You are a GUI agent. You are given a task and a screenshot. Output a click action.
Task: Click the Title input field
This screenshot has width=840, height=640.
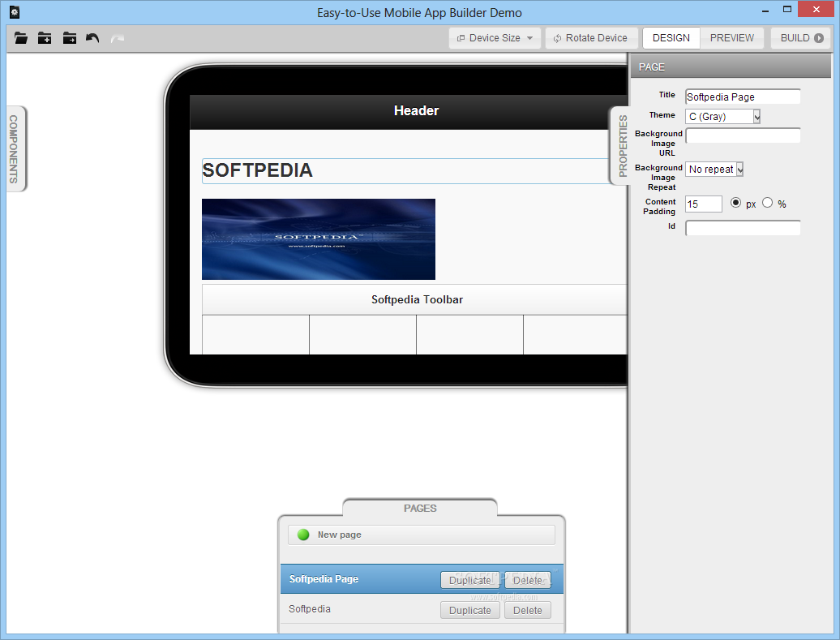743,97
